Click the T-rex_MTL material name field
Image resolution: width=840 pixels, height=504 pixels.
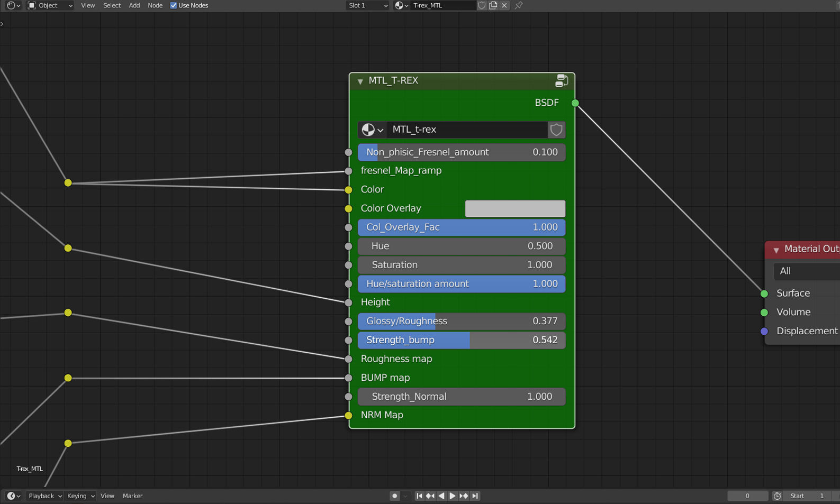444,5
